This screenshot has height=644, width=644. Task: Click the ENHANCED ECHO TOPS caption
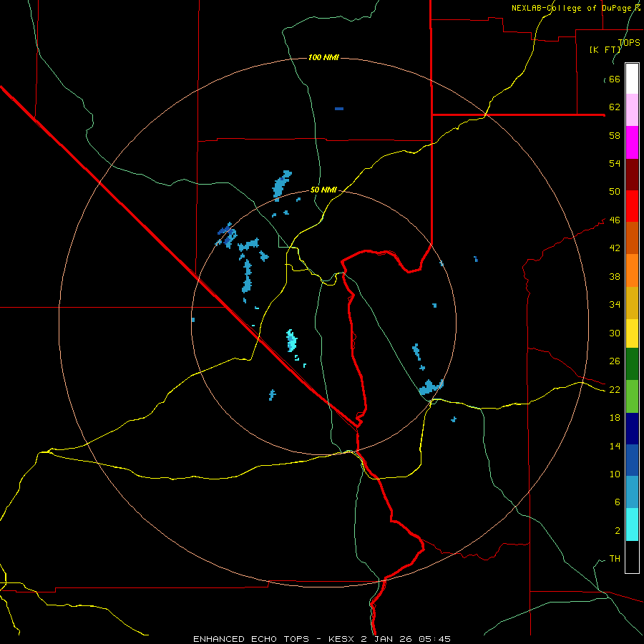pos(251,639)
